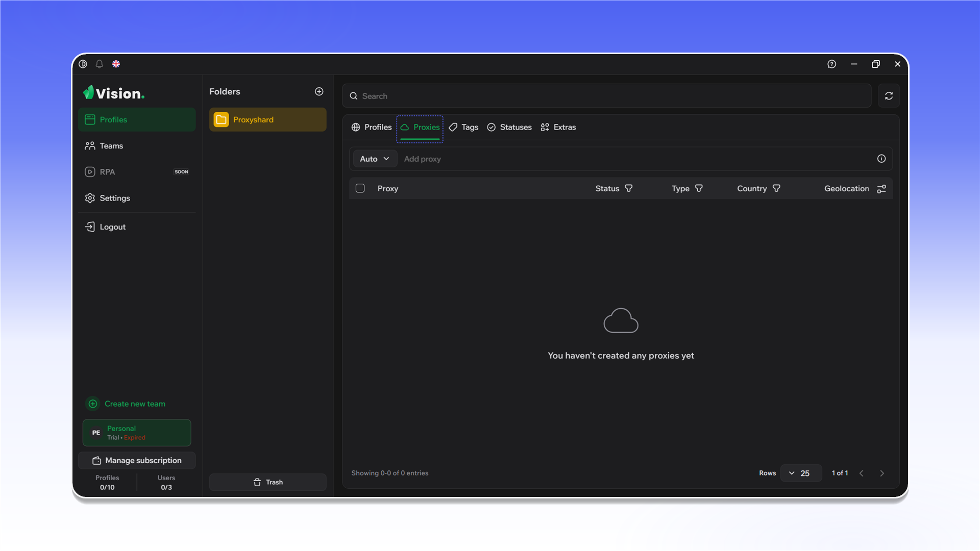Image resolution: width=980 pixels, height=551 pixels.
Task: Restore down the Vision window
Action: tap(876, 64)
